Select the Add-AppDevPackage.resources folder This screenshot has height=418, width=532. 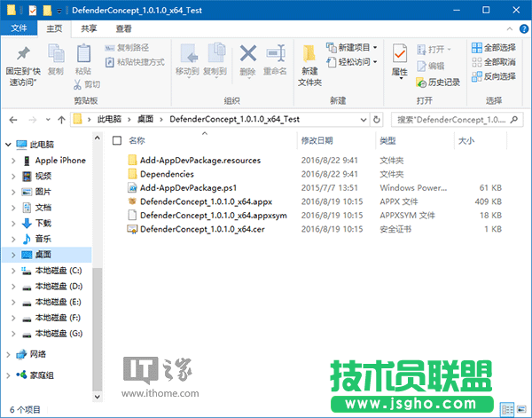click(200, 161)
